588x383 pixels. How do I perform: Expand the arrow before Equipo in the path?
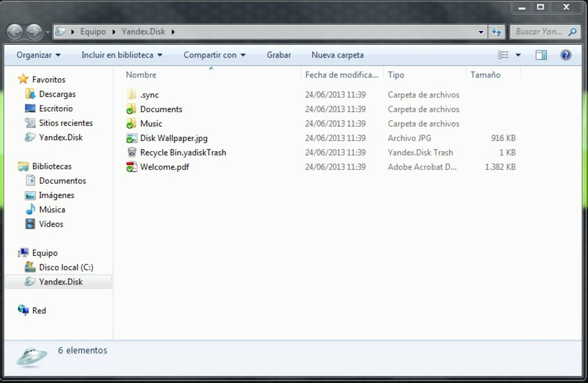(73, 32)
